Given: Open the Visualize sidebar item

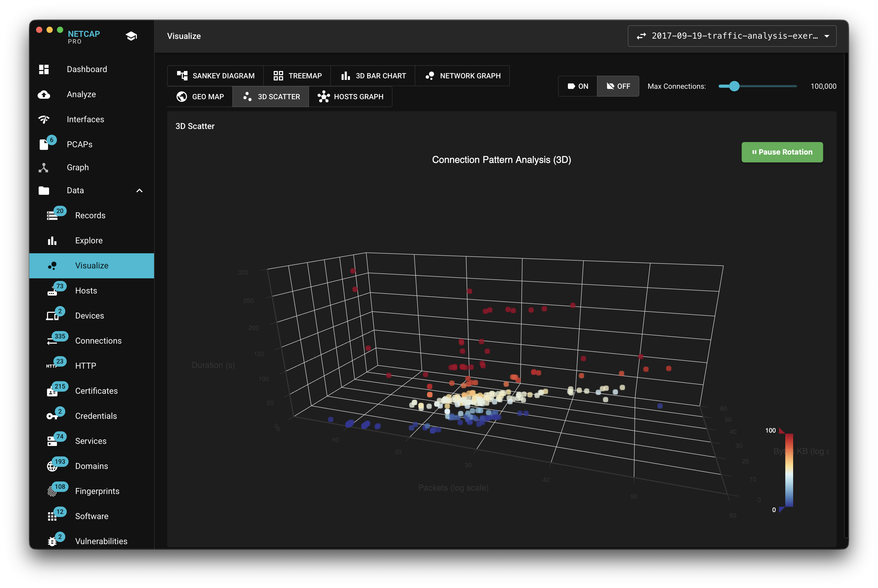Looking at the screenshot, I should (92, 266).
